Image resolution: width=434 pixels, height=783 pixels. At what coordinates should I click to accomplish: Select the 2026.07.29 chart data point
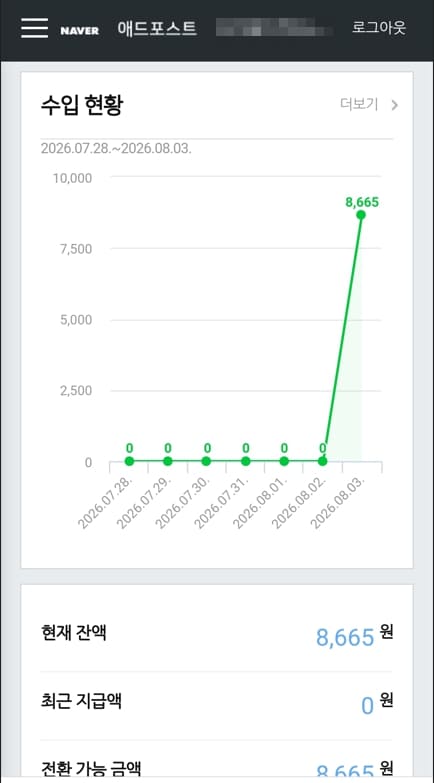click(168, 461)
